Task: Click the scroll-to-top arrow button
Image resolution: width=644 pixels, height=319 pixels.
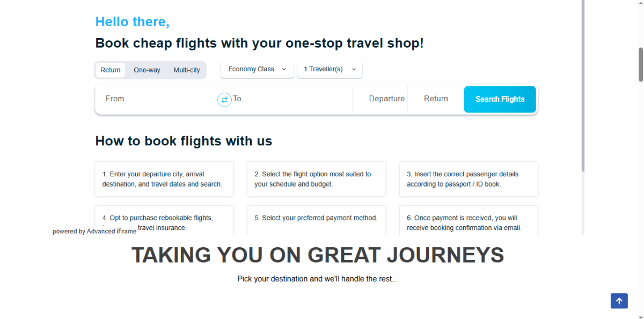Action: coord(619,301)
